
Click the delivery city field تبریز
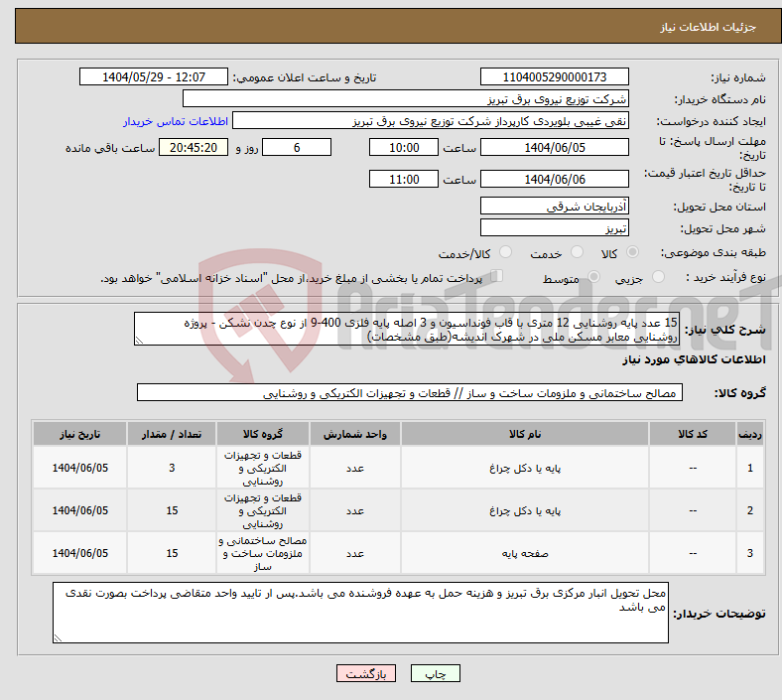[x=554, y=227]
